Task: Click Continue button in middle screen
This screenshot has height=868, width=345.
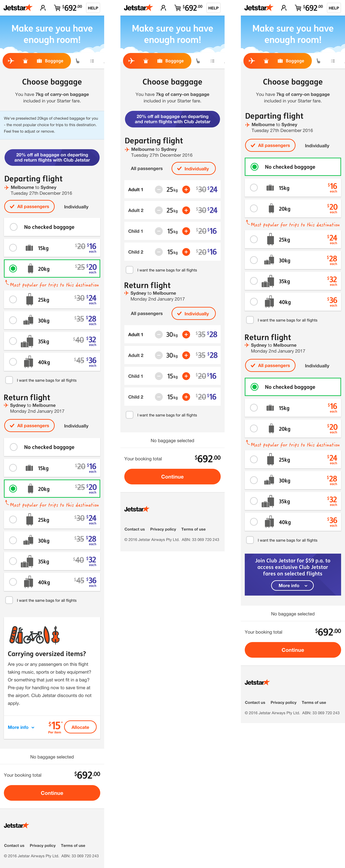Action: click(x=172, y=477)
